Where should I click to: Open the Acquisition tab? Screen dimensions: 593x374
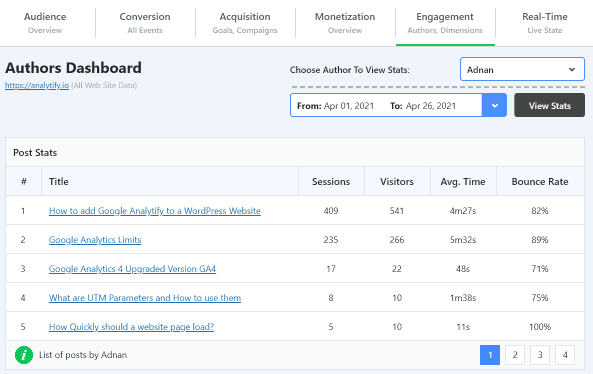(245, 23)
